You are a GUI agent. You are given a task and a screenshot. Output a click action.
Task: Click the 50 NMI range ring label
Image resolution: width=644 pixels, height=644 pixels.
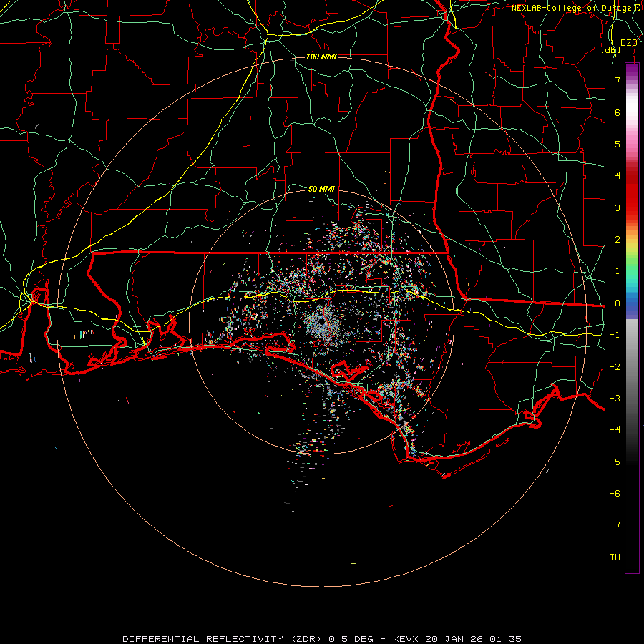tap(321, 189)
